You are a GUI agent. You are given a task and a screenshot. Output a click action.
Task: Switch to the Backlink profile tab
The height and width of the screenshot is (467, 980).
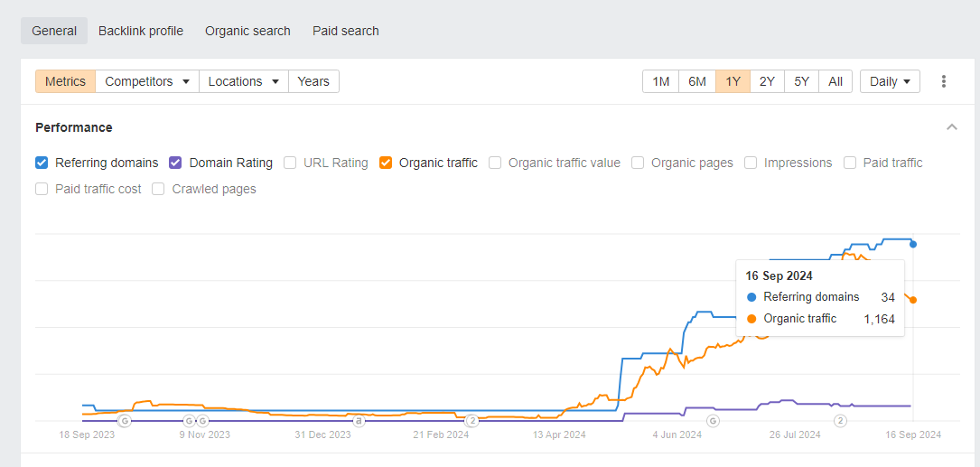[x=141, y=31]
